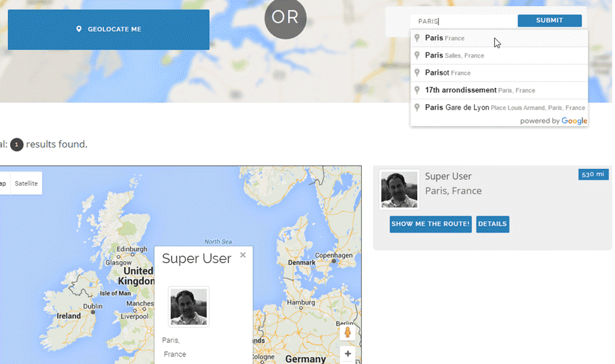Click pin icon beside 17th arrondissement suggestion
Viewport: 615px width, 364px height.
[x=417, y=90]
